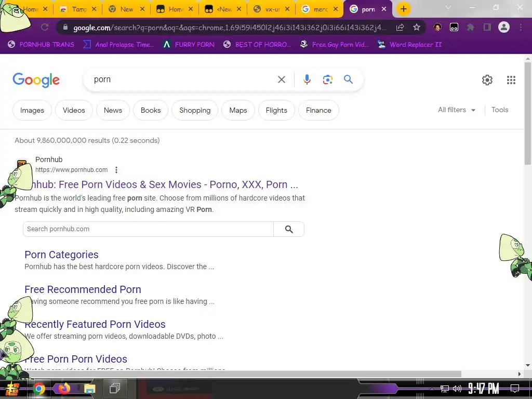532x399 pixels.
Task: Open Task View on the taskbar
Action: coord(115,388)
